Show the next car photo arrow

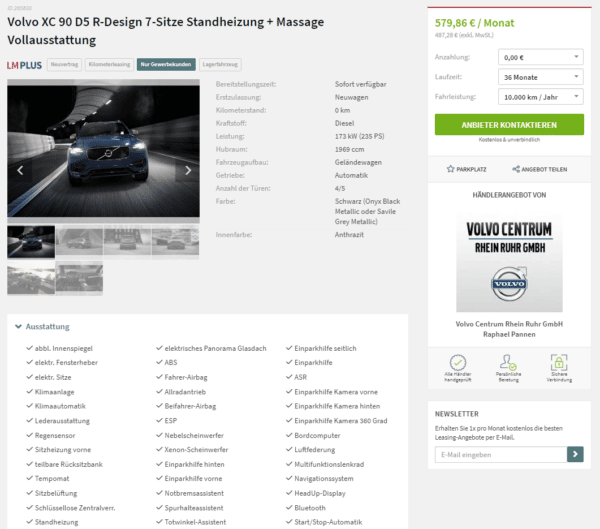coord(188,170)
